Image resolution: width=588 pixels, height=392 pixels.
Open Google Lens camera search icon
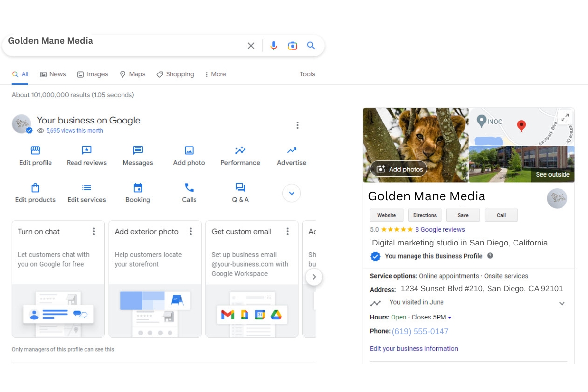click(293, 45)
